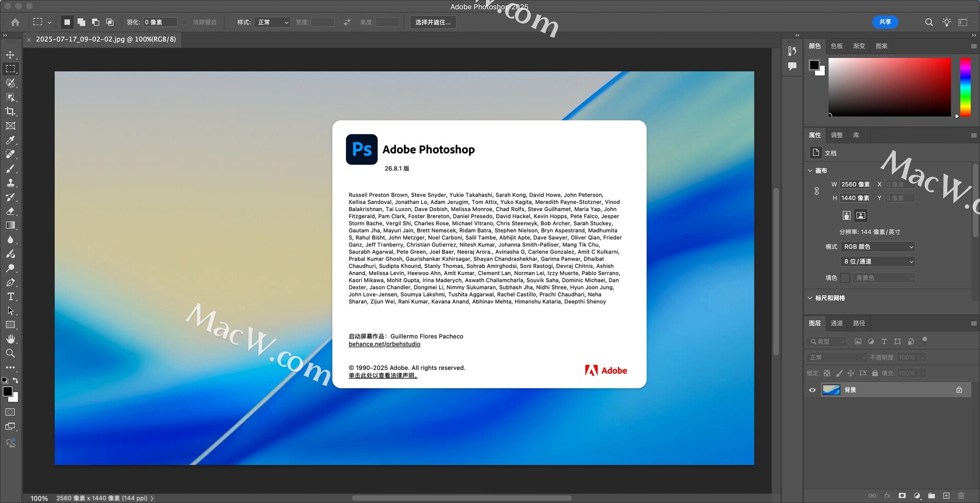Select the Blur tool
This screenshot has height=503, width=980.
click(x=10, y=239)
